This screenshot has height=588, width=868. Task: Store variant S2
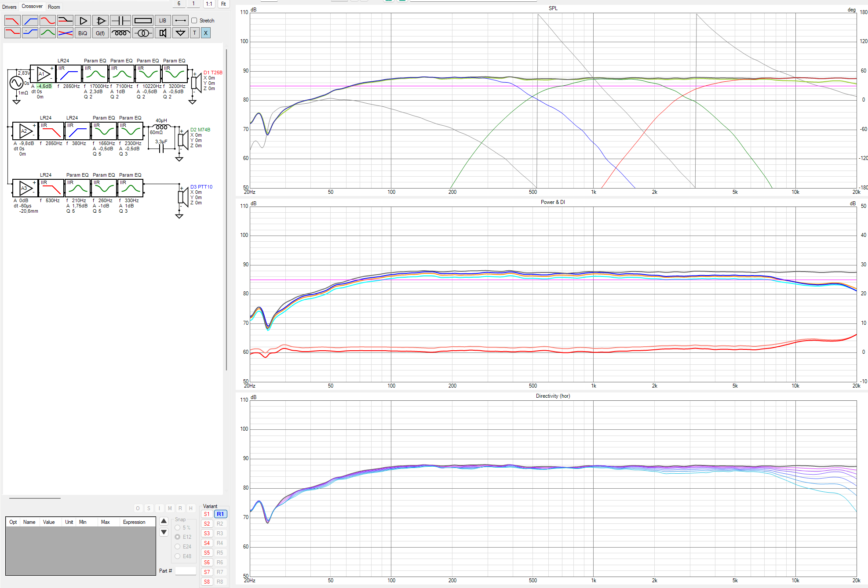[207, 524]
